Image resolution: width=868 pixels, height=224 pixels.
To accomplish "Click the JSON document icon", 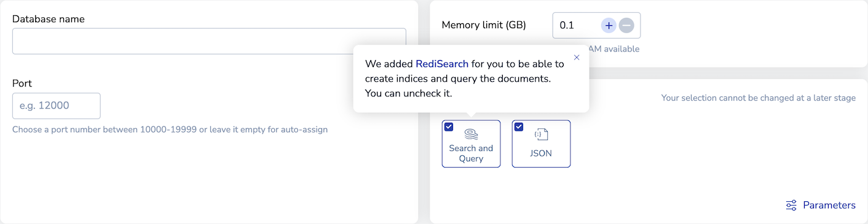I will click(x=541, y=134).
